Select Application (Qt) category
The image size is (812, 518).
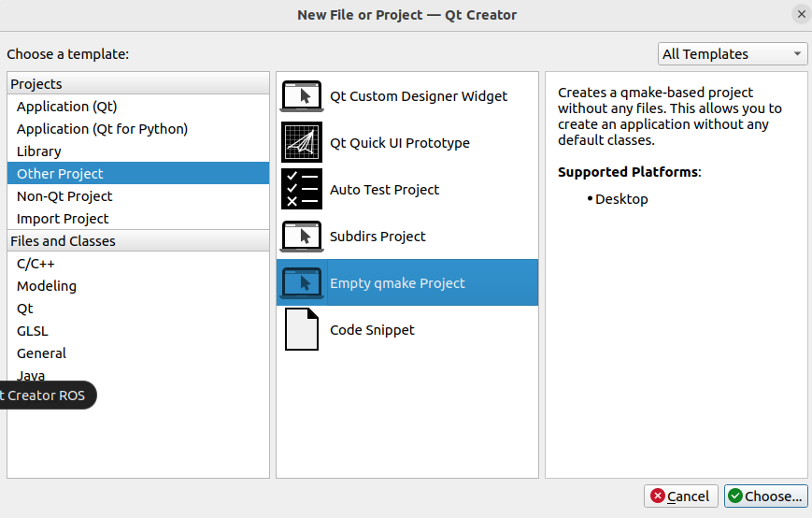click(138, 107)
